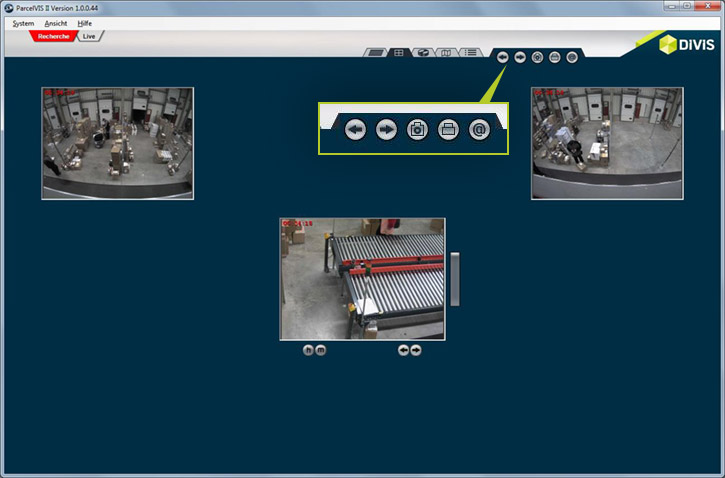Click the top toolbar back arrow

[503, 57]
